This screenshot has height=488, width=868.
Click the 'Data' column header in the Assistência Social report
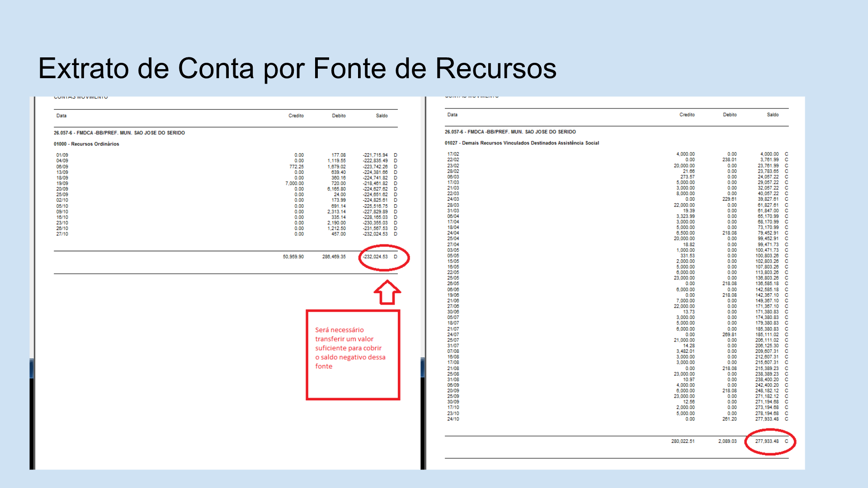click(x=453, y=115)
